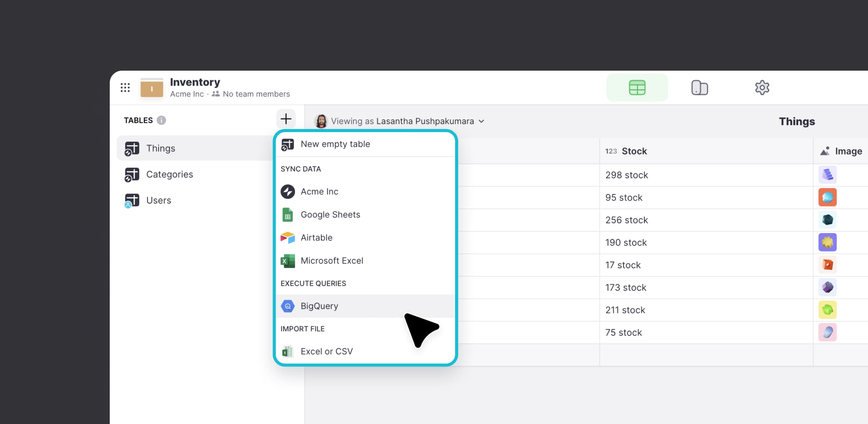Click the Microsoft Excel icon

[x=288, y=261]
